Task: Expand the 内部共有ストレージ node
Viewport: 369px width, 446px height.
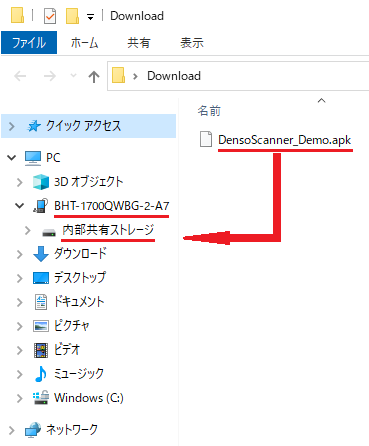Action: tap(28, 230)
